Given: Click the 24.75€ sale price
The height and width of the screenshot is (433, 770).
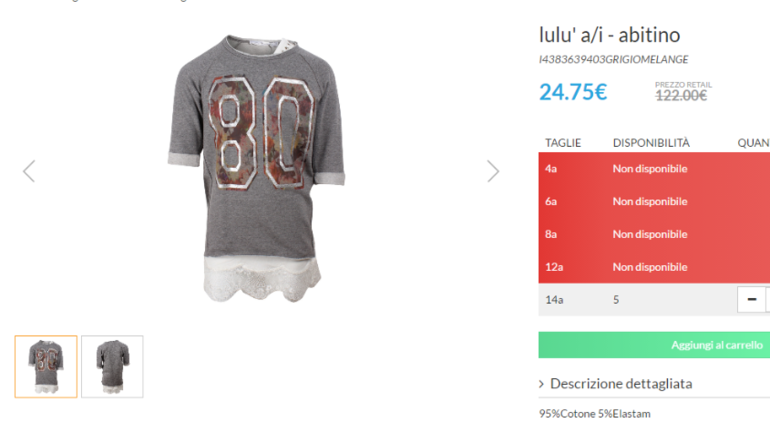Looking at the screenshot, I should 573,92.
